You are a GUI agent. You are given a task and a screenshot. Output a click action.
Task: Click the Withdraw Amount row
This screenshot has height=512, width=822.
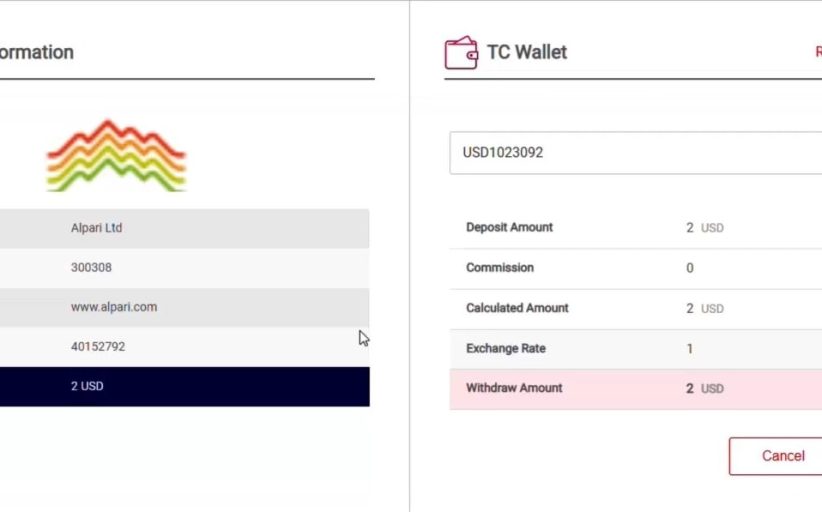pyautogui.click(x=635, y=389)
